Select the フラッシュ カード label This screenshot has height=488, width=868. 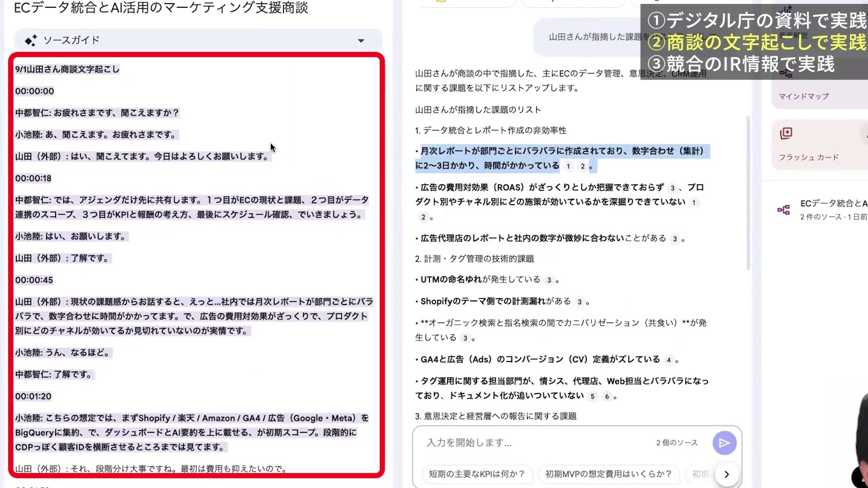pyautogui.click(x=808, y=157)
